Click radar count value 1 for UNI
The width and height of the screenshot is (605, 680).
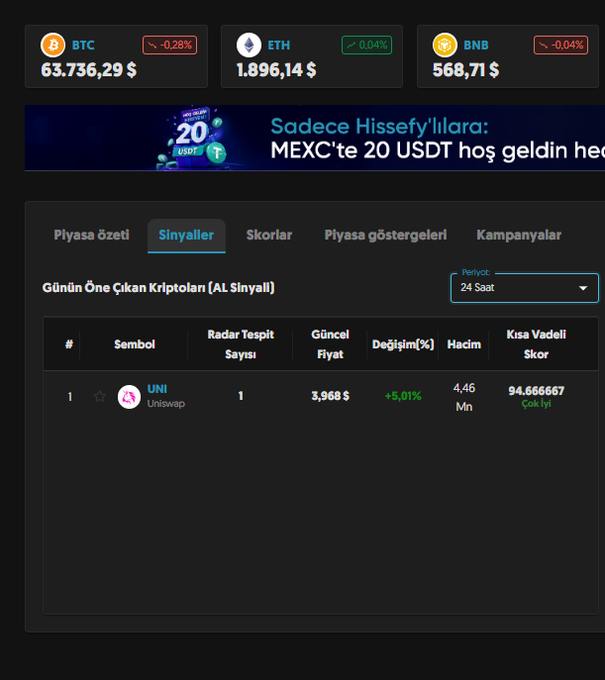tap(241, 396)
